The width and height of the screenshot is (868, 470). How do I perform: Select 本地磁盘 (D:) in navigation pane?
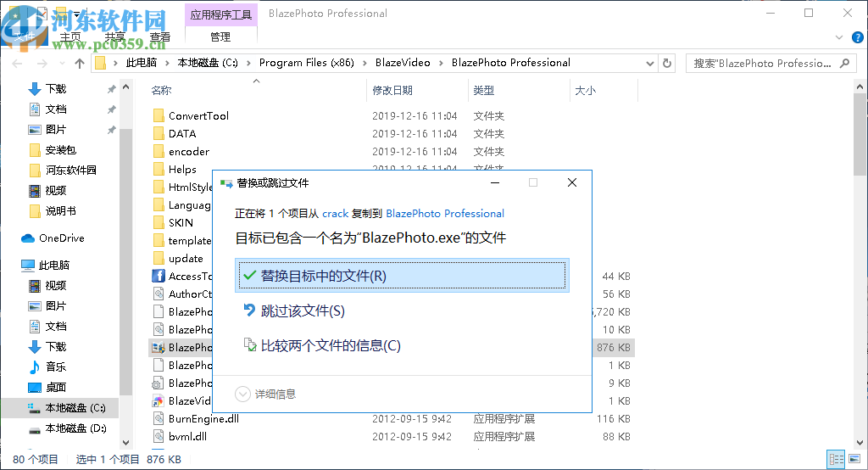pyautogui.click(x=75, y=428)
